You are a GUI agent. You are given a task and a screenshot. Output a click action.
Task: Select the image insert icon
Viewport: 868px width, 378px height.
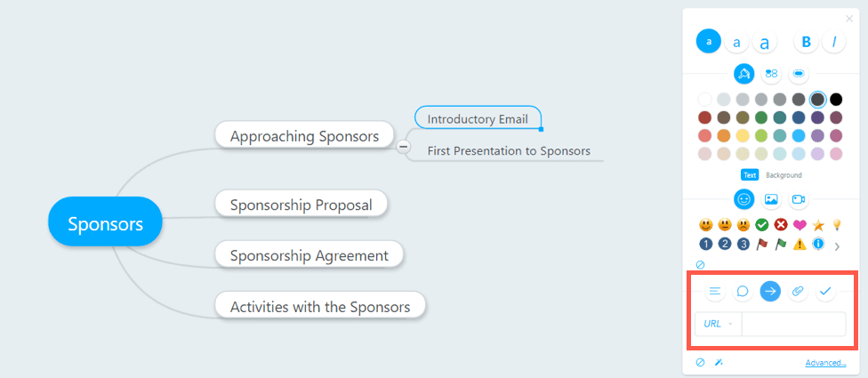[771, 199]
